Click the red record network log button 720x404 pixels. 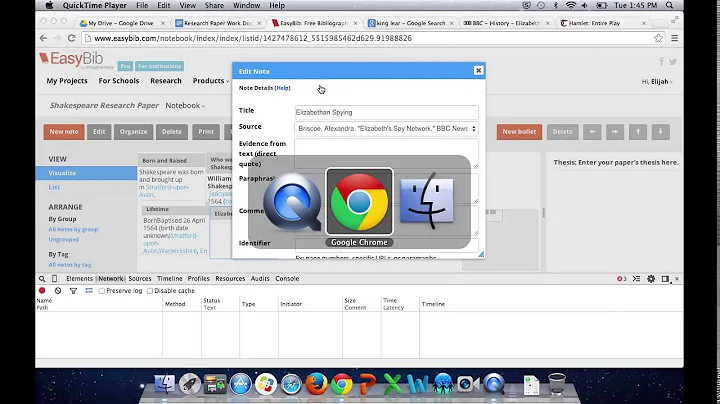(x=42, y=291)
